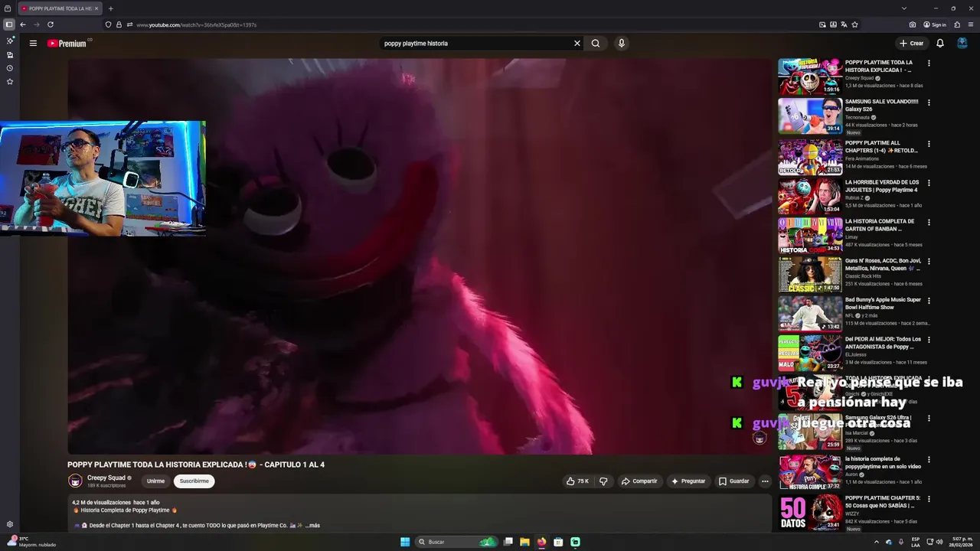Open the YouTube account avatar menu
This screenshot has width=980, height=551.
tap(962, 44)
